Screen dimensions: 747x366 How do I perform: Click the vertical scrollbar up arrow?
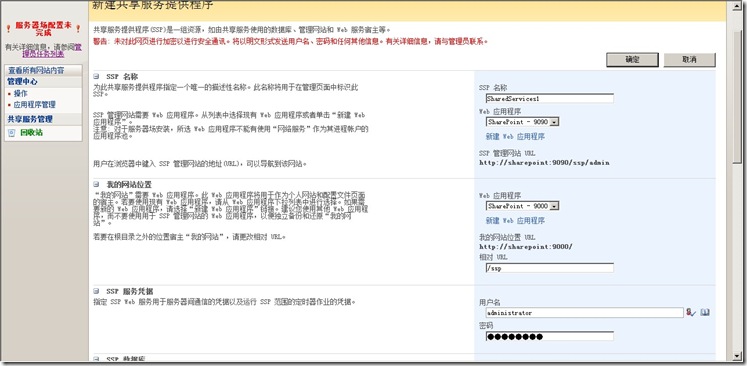(x=737, y=5)
